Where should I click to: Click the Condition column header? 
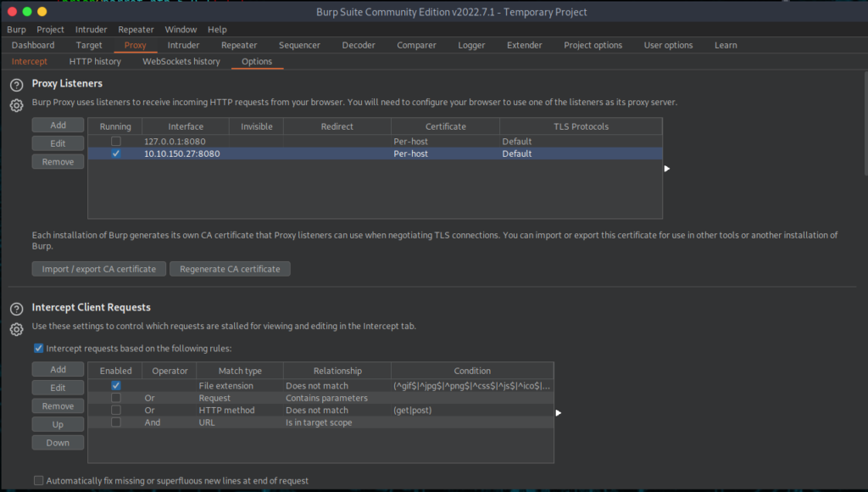point(472,371)
